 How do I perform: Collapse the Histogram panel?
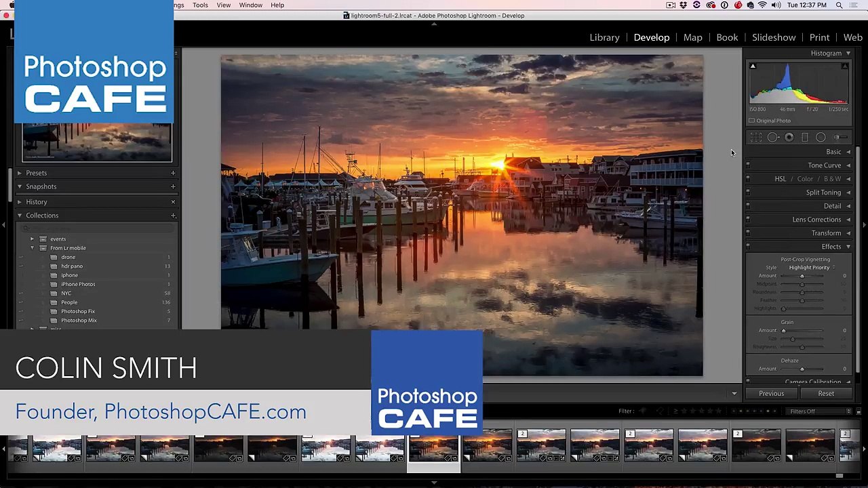848,53
